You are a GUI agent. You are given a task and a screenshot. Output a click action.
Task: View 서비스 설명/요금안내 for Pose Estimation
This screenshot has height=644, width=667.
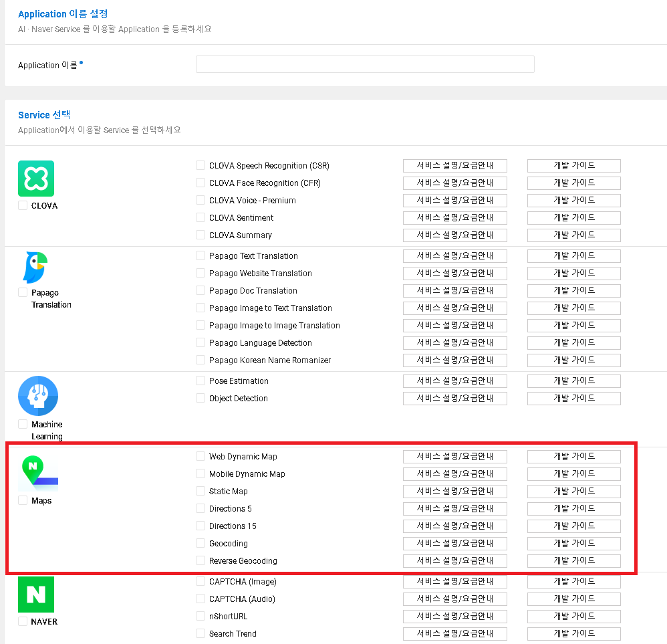click(x=454, y=381)
